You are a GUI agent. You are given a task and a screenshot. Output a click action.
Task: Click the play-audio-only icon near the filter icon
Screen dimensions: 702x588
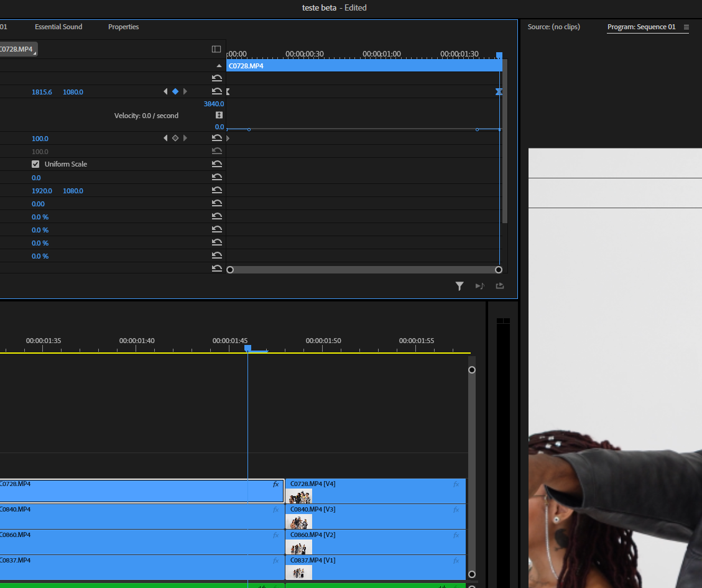pyautogui.click(x=479, y=286)
